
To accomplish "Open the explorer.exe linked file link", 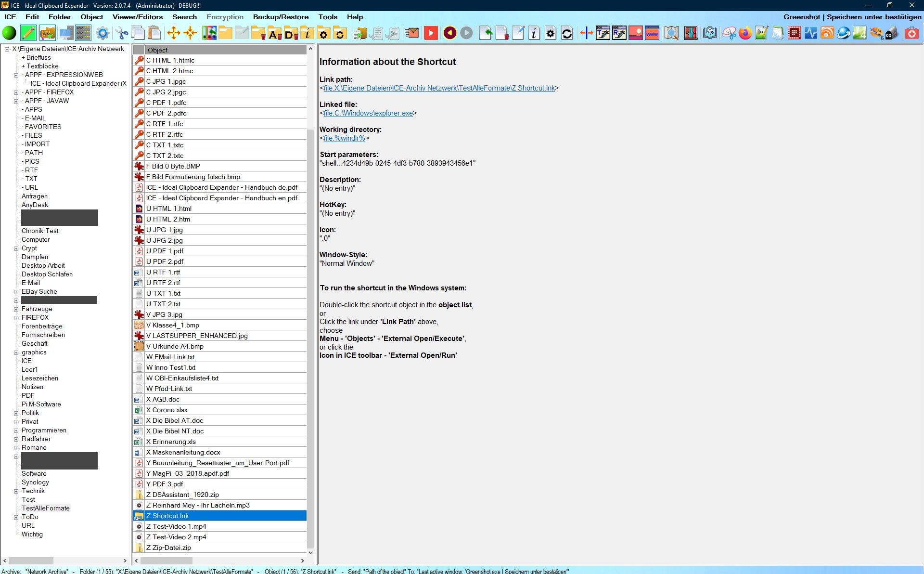I will (x=368, y=113).
